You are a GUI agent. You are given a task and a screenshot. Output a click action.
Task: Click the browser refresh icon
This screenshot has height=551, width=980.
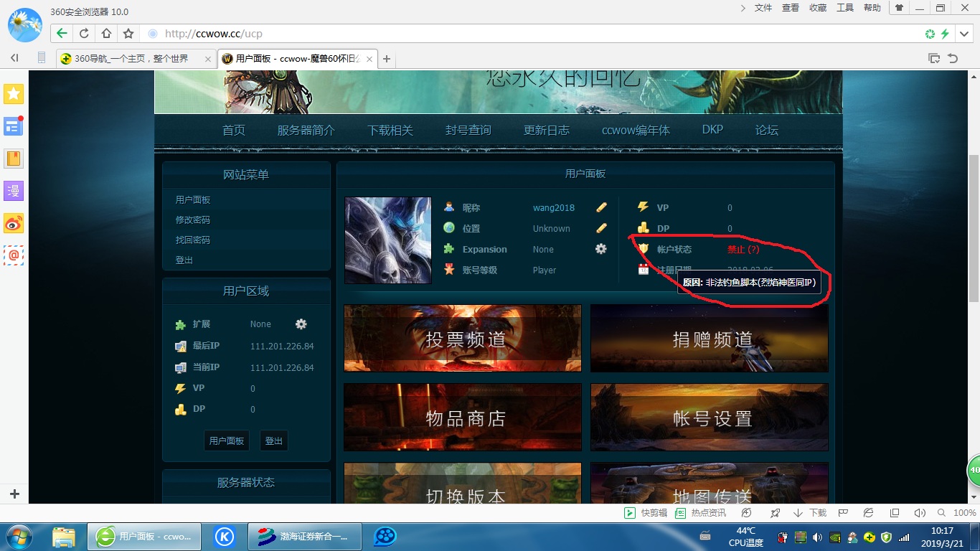click(x=84, y=34)
